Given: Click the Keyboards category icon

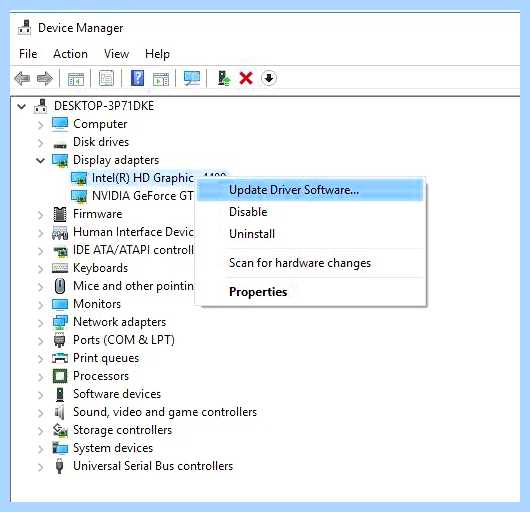Looking at the screenshot, I should (x=60, y=268).
